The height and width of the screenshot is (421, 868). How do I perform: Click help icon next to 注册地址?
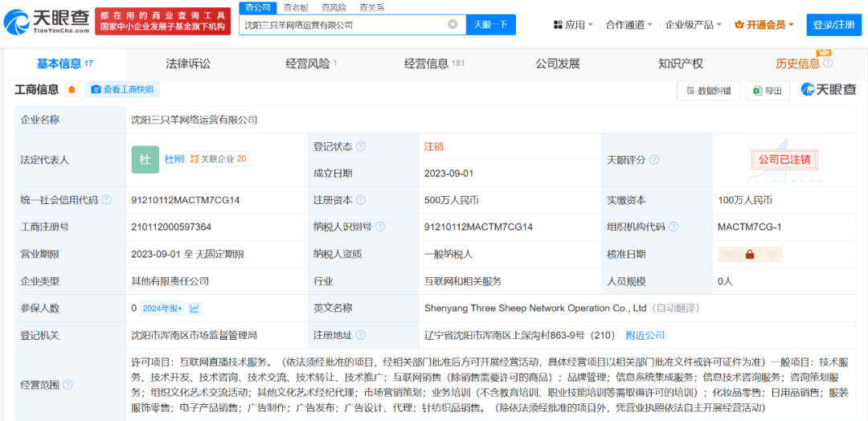click(x=361, y=335)
